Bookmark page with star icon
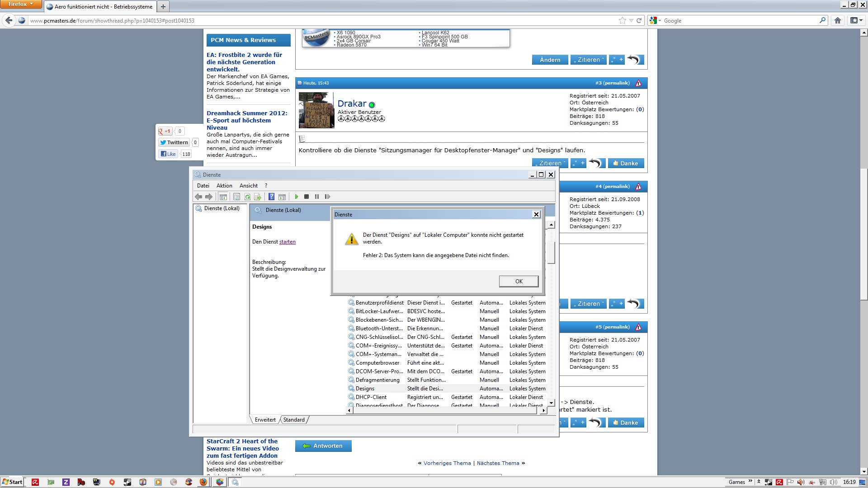 (623, 20)
